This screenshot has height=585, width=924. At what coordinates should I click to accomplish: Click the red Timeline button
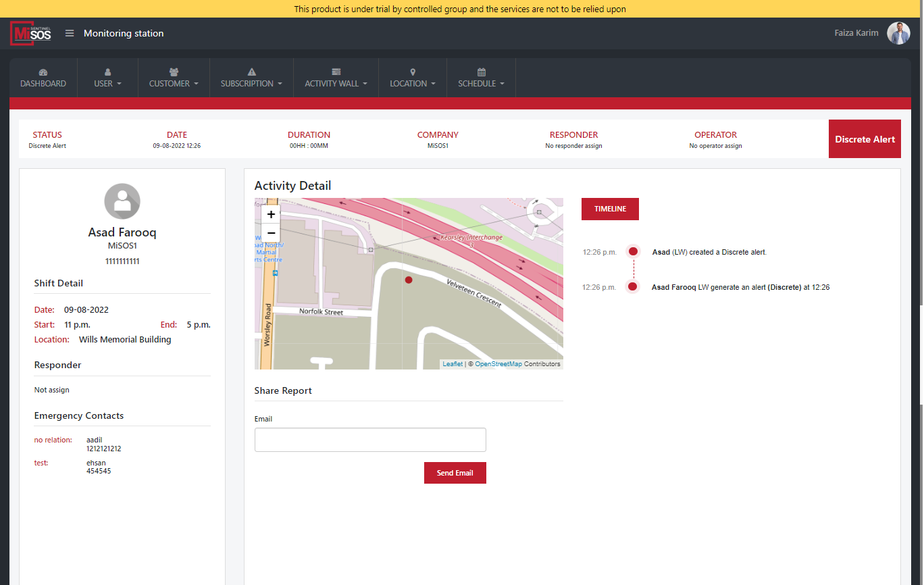coord(610,209)
